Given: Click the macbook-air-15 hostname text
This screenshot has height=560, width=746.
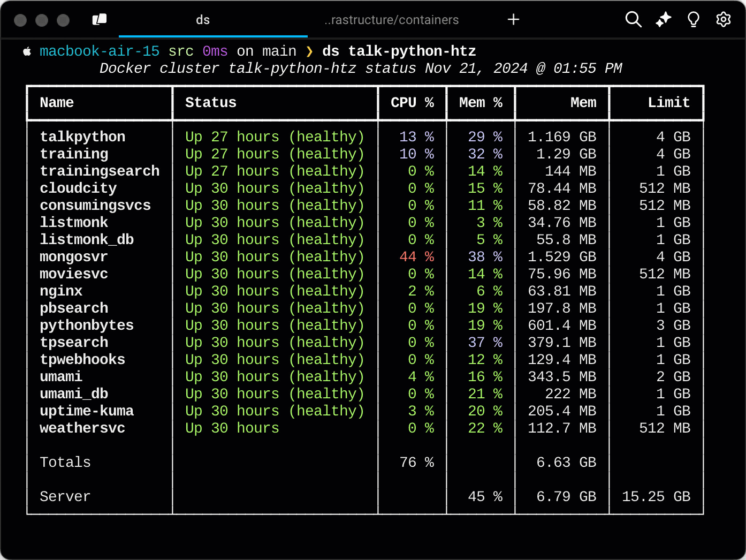Looking at the screenshot, I should pyautogui.click(x=100, y=51).
